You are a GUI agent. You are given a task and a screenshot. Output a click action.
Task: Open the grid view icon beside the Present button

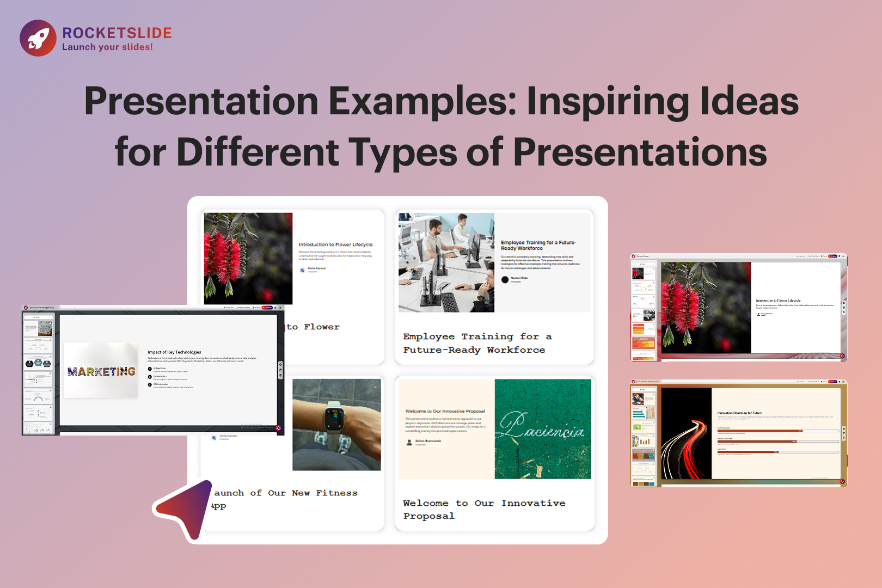click(x=275, y=307)
